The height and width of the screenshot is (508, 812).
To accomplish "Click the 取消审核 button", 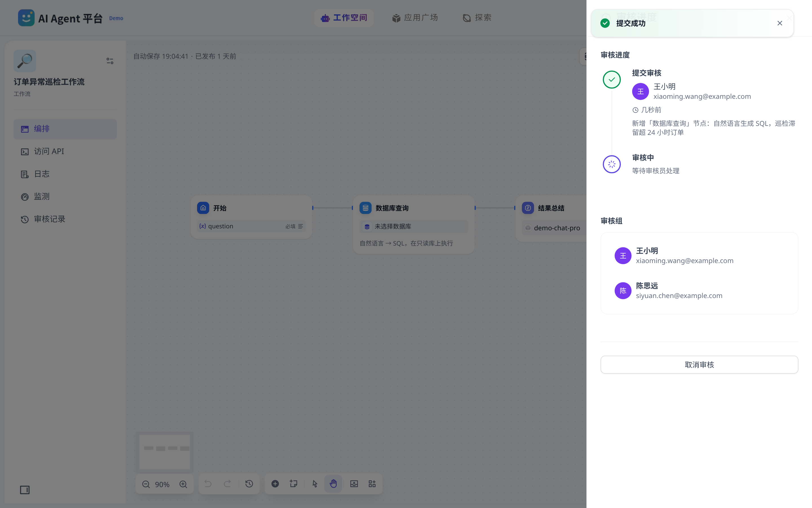I will point(699,365).
